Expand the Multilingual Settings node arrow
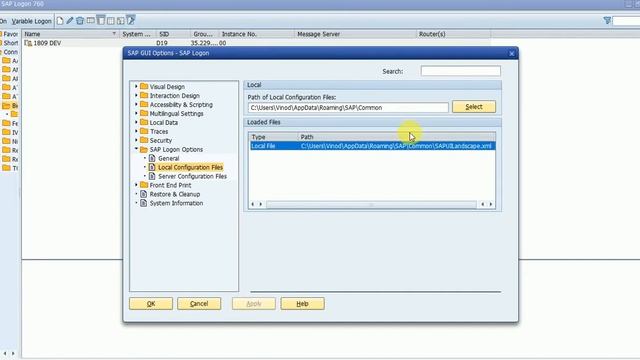Viewport: 640px width, 360px height. pyautogui.click(x=136, y=113)
